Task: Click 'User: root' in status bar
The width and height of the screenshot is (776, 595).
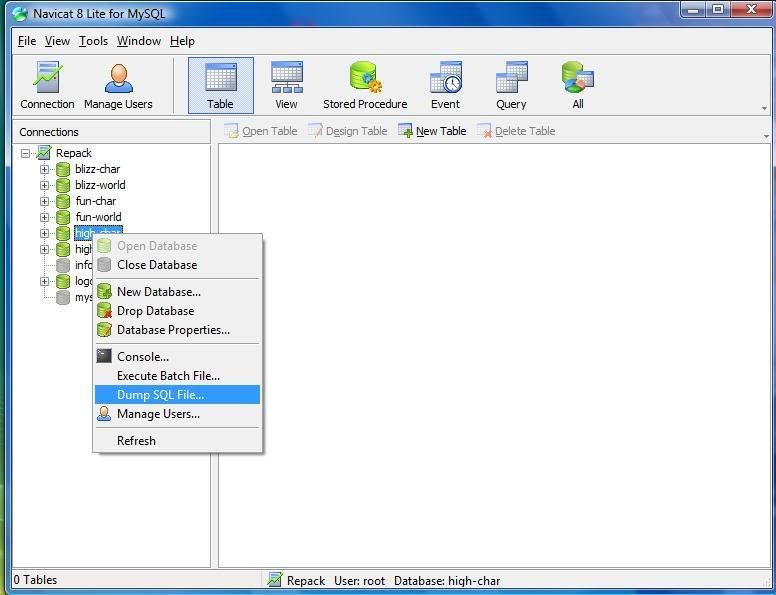Action: click(359, 581)
